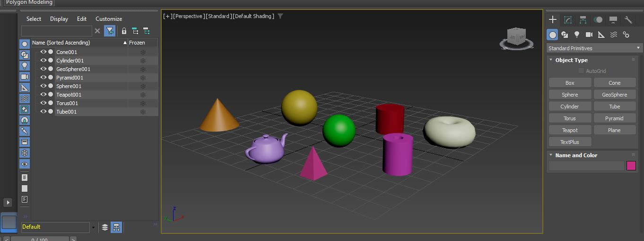
Task: Click the layers stack icon beside Default
Action: [x=105, y=227]
